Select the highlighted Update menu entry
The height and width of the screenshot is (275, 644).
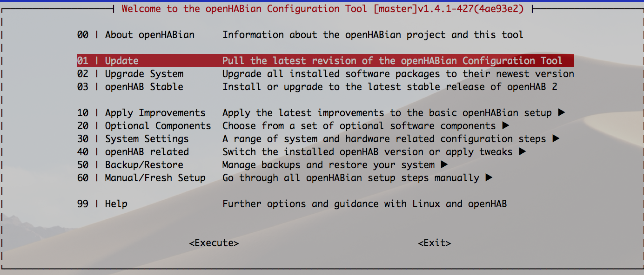[x=121, y=61]
